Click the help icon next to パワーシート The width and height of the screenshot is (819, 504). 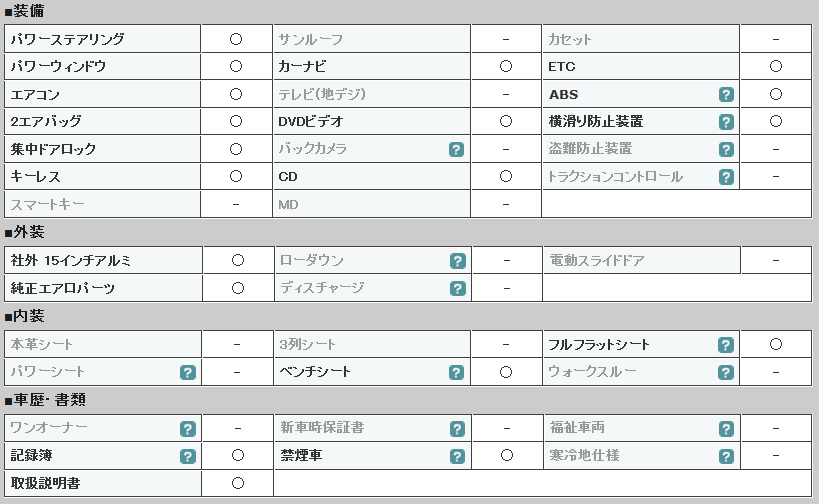(188, 372)
